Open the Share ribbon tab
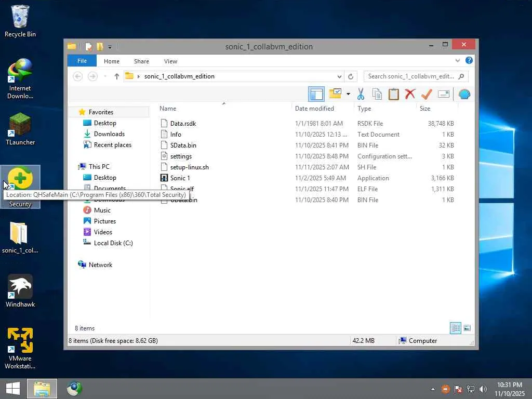This screenshot has width=532, height=399. point(141,61)
